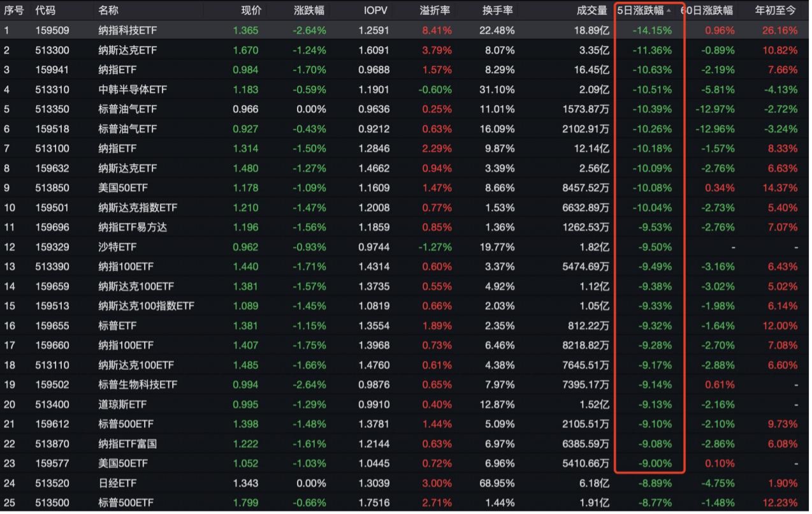Click the 名称 column header
The width and height of the screenshot is (812, 514).
(108, 11)
